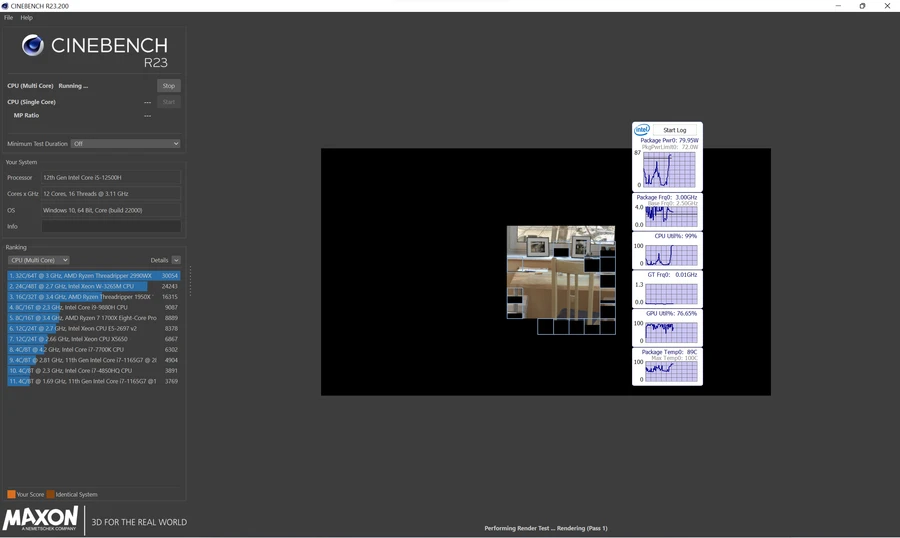Click the OS field value
The image size is (900, 538).
coord(111,210)
